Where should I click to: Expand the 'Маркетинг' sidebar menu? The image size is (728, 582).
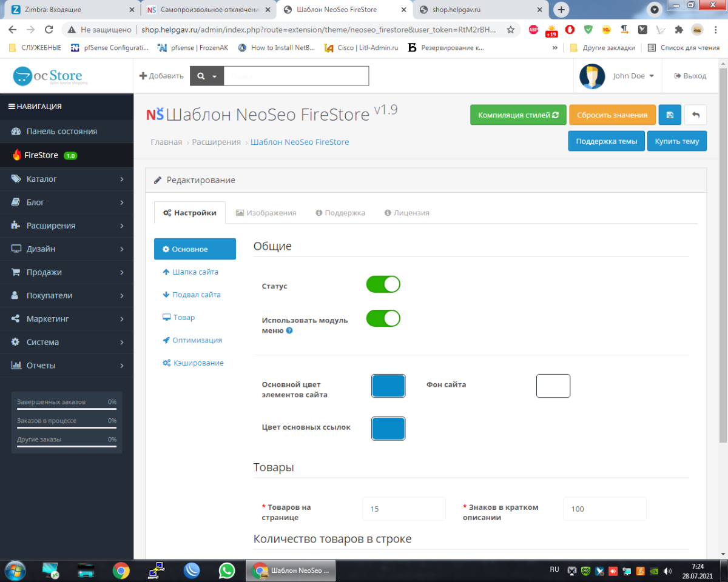[x=67, y=319]
